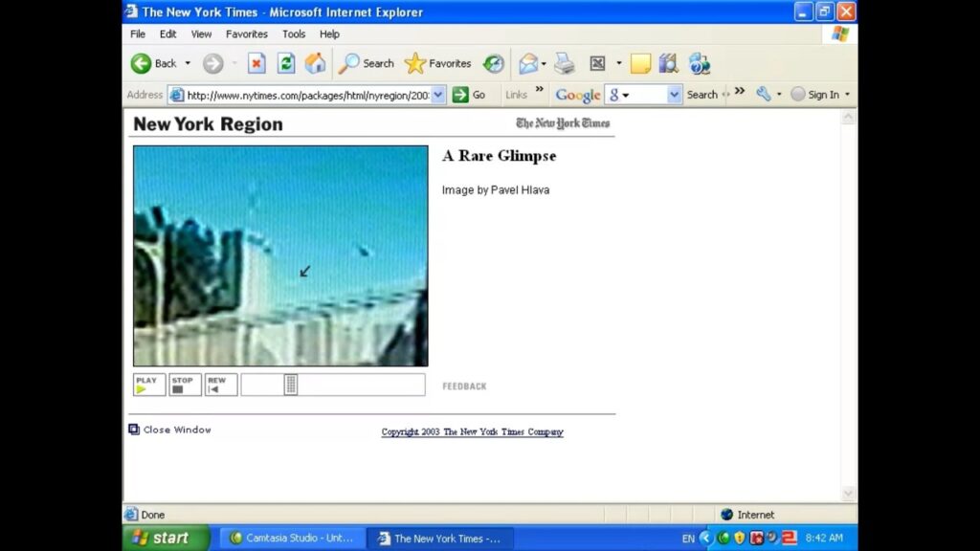This screenshot has width=980, height=551.
Task: Expand the Back button history dropdown
Action: click(188, 63)
